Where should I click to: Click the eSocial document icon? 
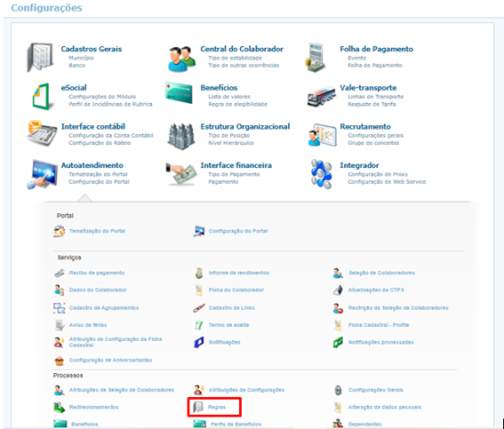click(41, 96)
